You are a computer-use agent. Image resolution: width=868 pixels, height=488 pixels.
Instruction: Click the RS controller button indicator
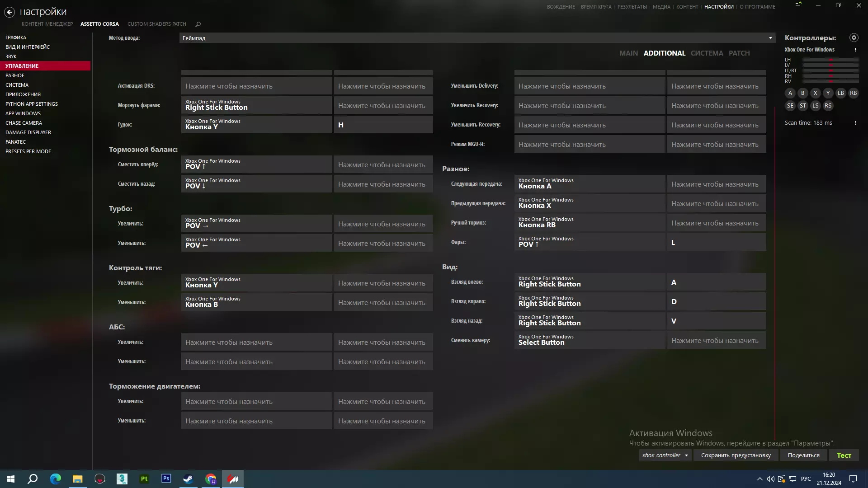828,106
